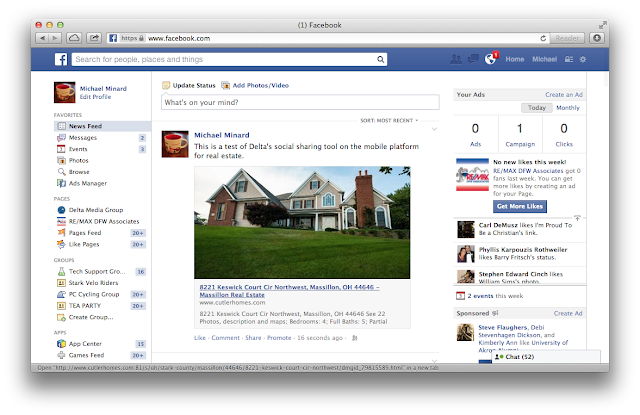Click the Delta Media Group page icon
This screenshot has height=415, width=640.
tap(61, 210)
